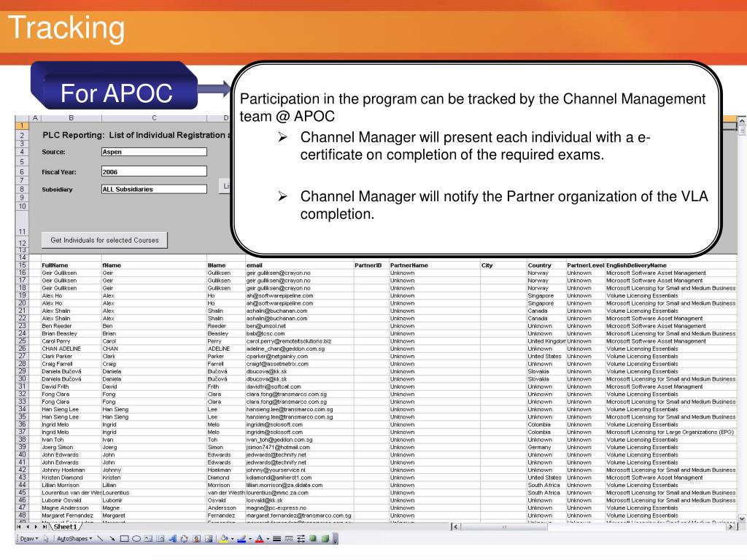Apply the Fill Color bucket
The image size is (747, 560).
click(224, 539)
